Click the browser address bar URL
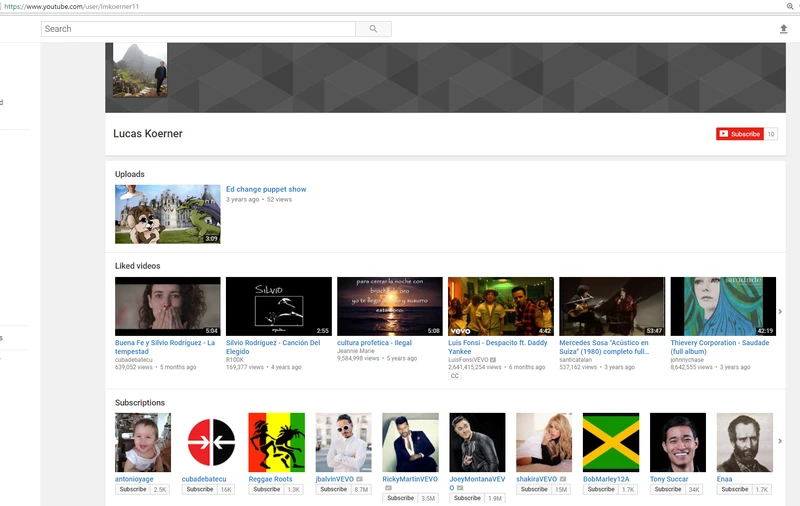 71,7
